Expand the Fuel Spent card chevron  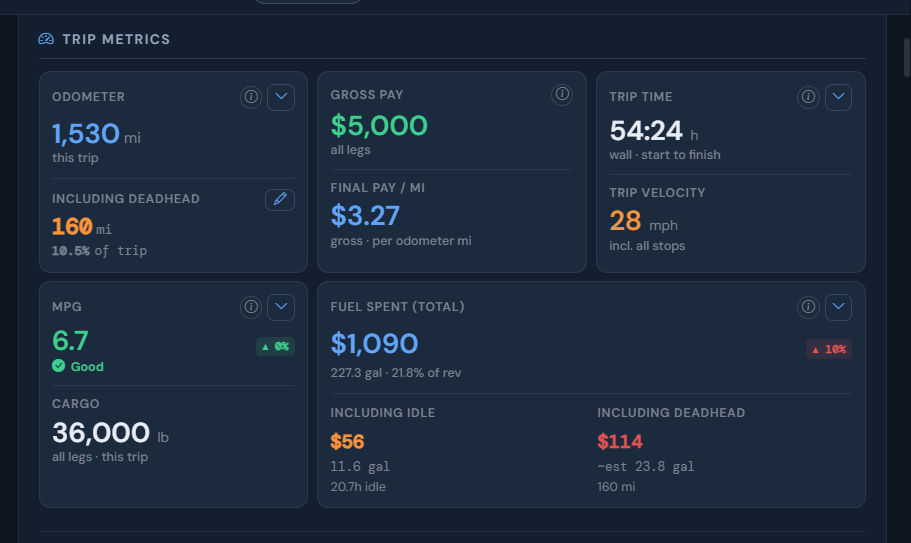tap(838, 307)
